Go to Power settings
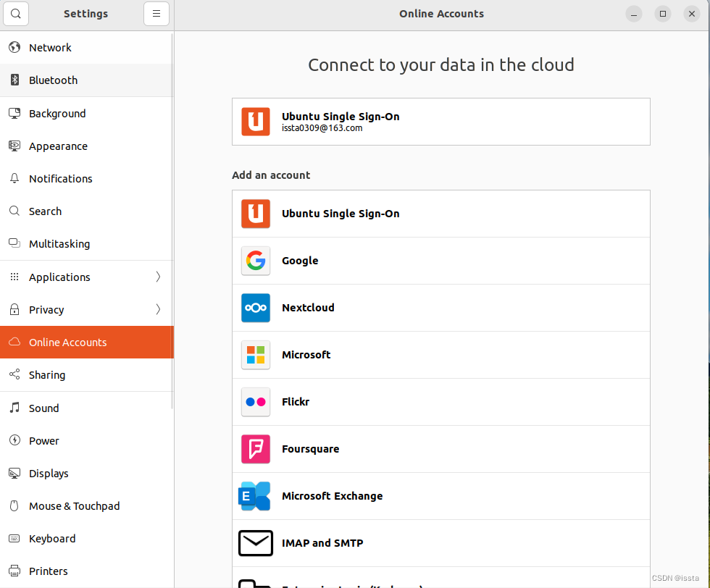Image resolution: width=710 pixels, height=588 pixels. click(x=86, y=440)
